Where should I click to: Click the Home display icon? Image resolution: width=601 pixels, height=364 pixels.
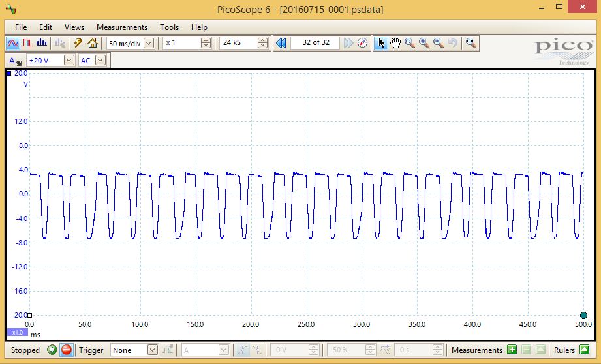[92, 43]
